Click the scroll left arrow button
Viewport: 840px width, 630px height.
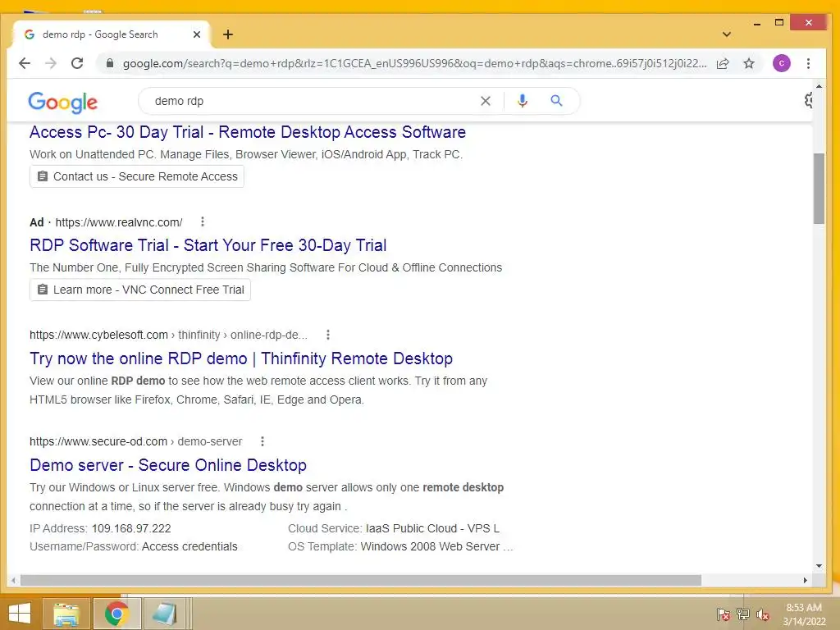coord(13,580)
